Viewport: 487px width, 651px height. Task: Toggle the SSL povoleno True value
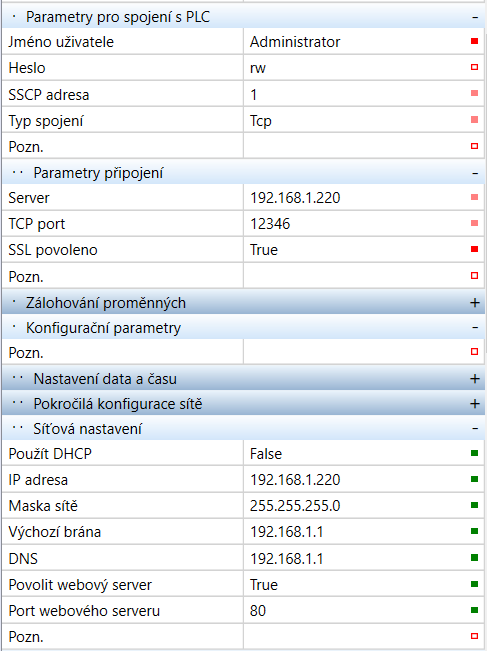coord(356,250)
